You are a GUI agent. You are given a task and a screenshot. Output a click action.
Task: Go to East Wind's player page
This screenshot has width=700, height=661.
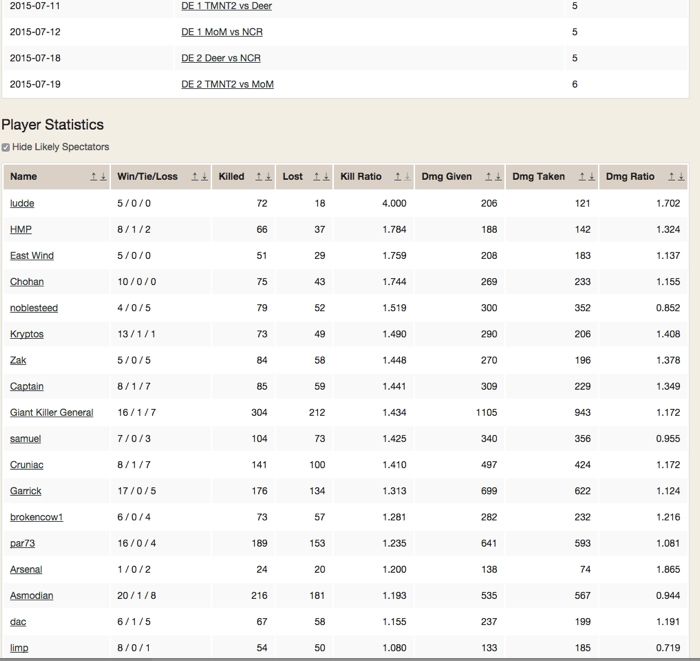click(32, 255)
